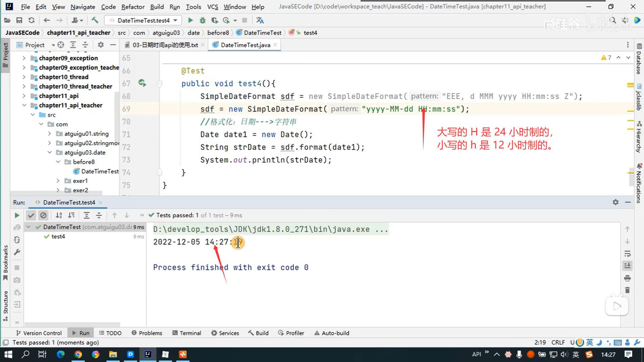Image resolution: width=644 pixels, height=362 pixels.
Task: Collapse the atguigu03.date package
Action: click(x=50, y=153)
